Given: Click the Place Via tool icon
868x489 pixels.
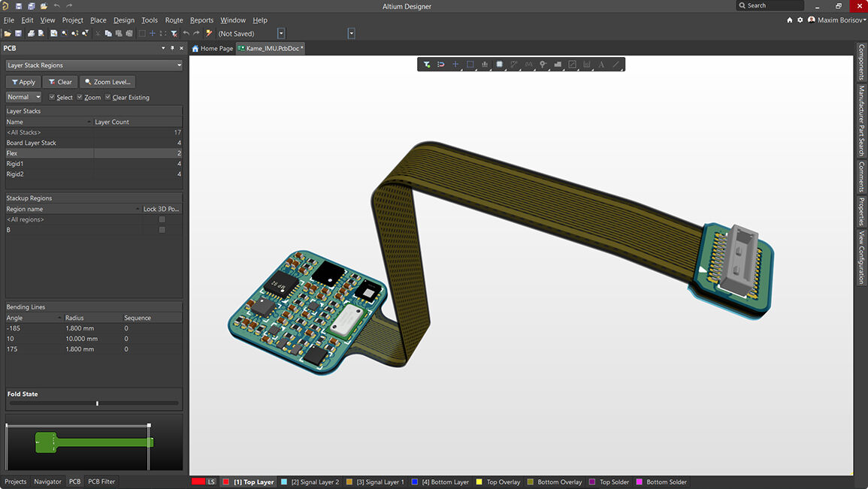Looking at the screenshot, I should (x=543, y=65).
